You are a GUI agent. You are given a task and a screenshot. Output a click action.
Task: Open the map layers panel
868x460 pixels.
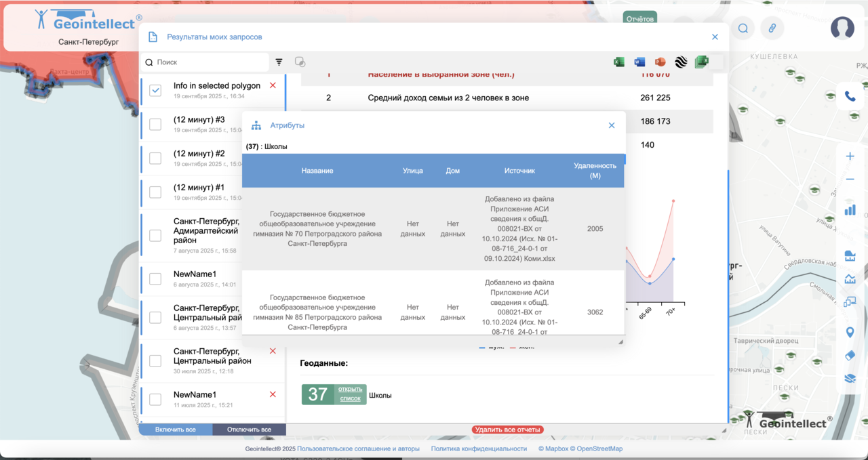[x=850, y=379]
